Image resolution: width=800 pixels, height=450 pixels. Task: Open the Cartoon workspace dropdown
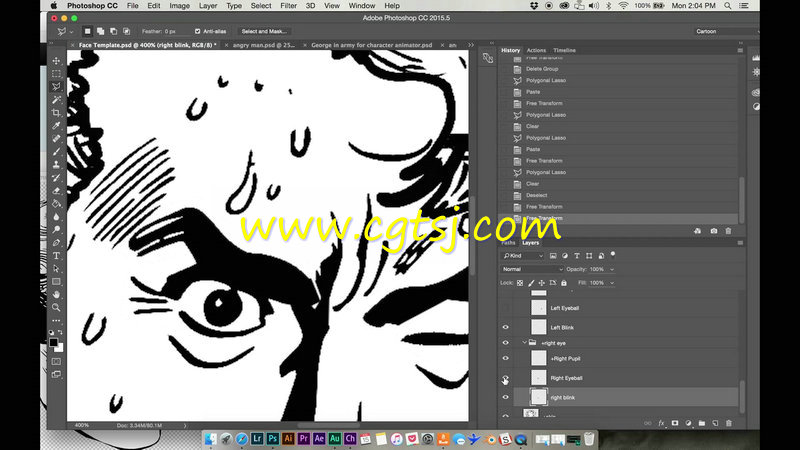coord(727,31)
